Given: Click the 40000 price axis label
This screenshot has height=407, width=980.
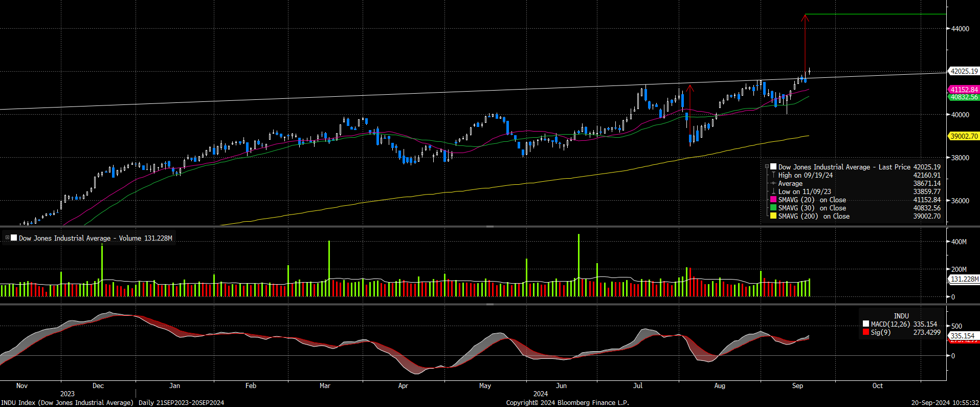Looking at the screenshot, I should [x=960, y=115].
